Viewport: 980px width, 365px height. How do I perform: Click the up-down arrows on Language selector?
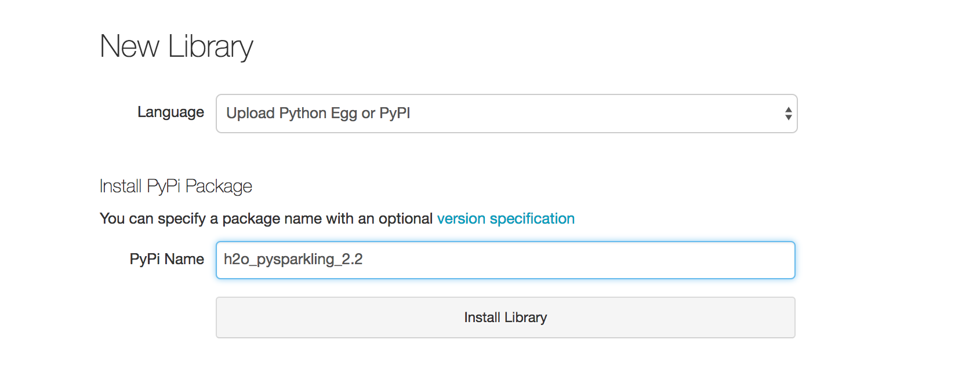tap(788, 114)
